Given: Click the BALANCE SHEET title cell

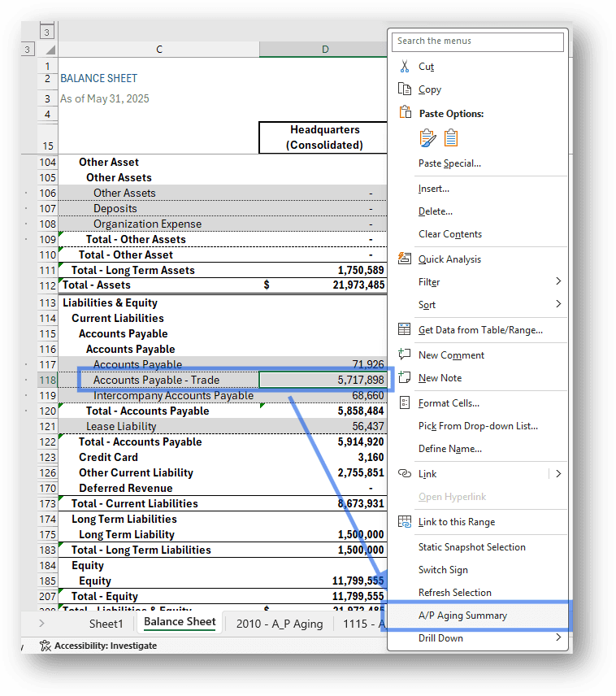Looking at the screenshot, I should click(98, 79).
